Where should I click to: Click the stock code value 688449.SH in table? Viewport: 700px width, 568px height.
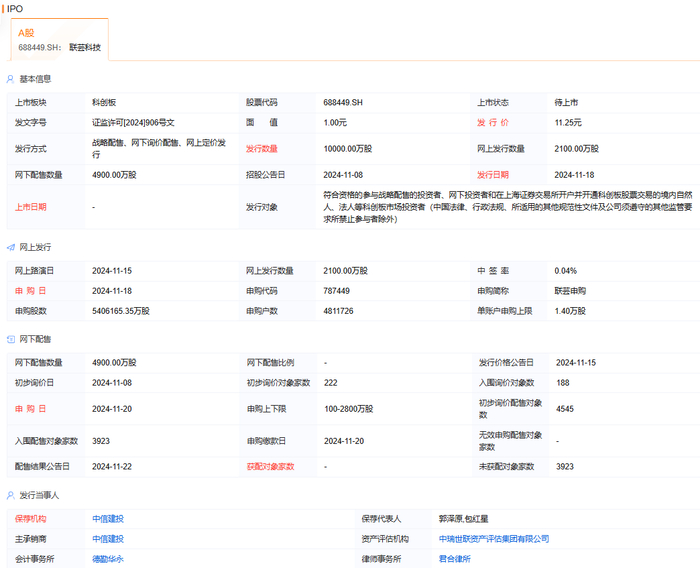coord(343,102)
